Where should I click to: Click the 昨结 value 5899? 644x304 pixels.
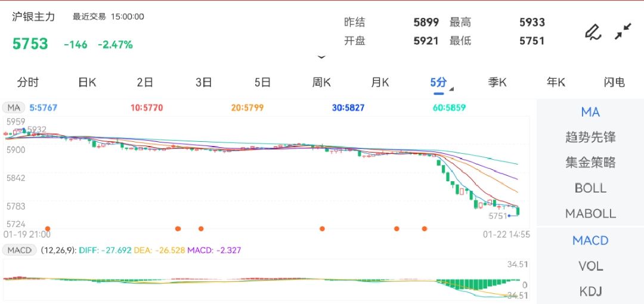coord(426,22)
